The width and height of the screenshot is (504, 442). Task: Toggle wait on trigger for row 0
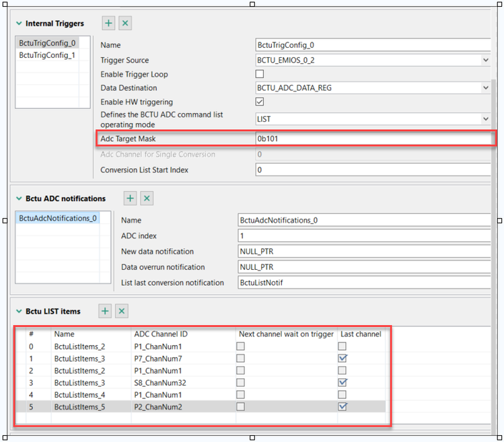(240, 346)
